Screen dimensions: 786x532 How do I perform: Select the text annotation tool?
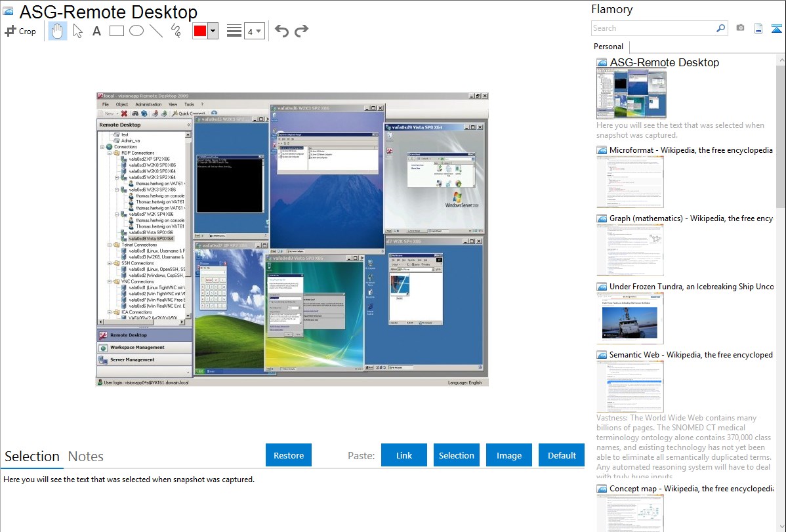(96, 31)
